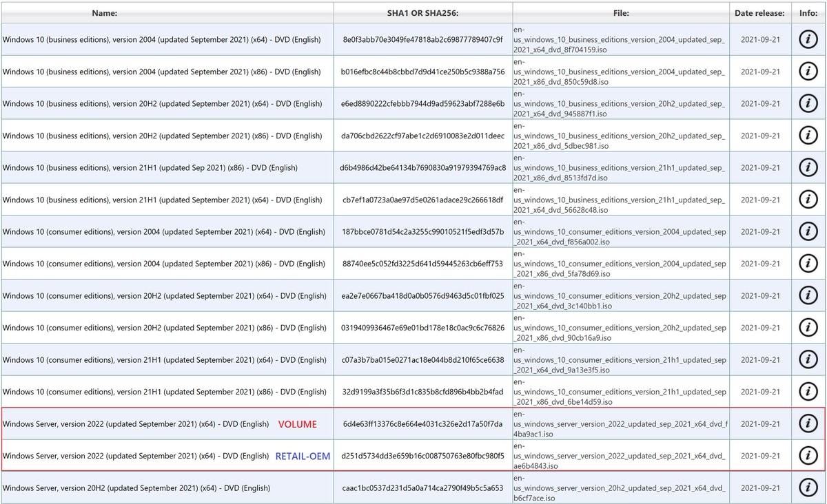Select name Windows Server, version 20H2 x64
827x504 pixels.
click(136, 487)
